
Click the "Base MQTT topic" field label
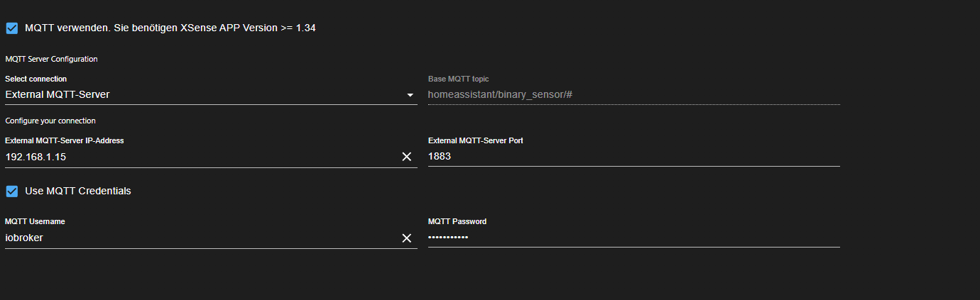pyautogui.click(x=458, y=79)
